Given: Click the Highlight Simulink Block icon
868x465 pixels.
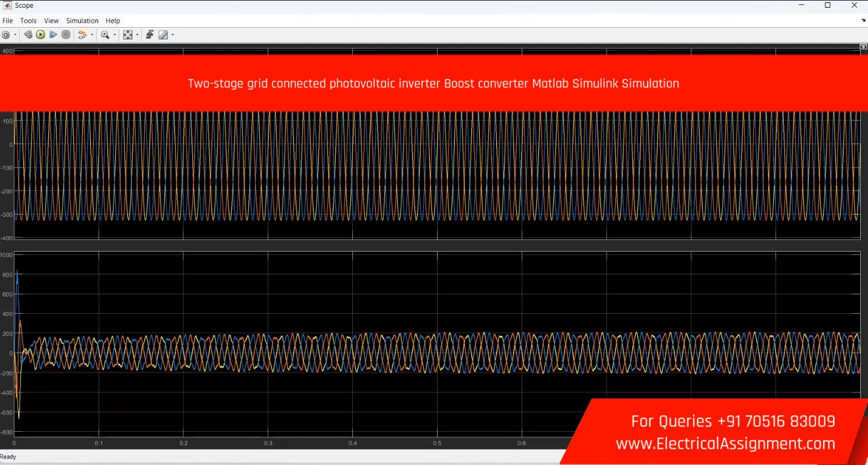Looking at the screenshot, I should 82,35.
